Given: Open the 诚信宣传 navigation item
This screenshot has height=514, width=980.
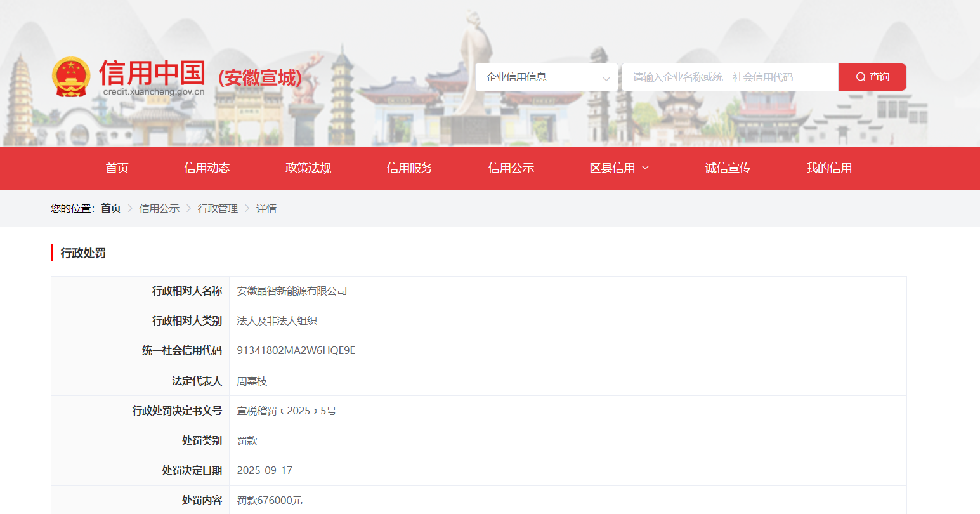Looking at the screenshot, I should point(728,168).
